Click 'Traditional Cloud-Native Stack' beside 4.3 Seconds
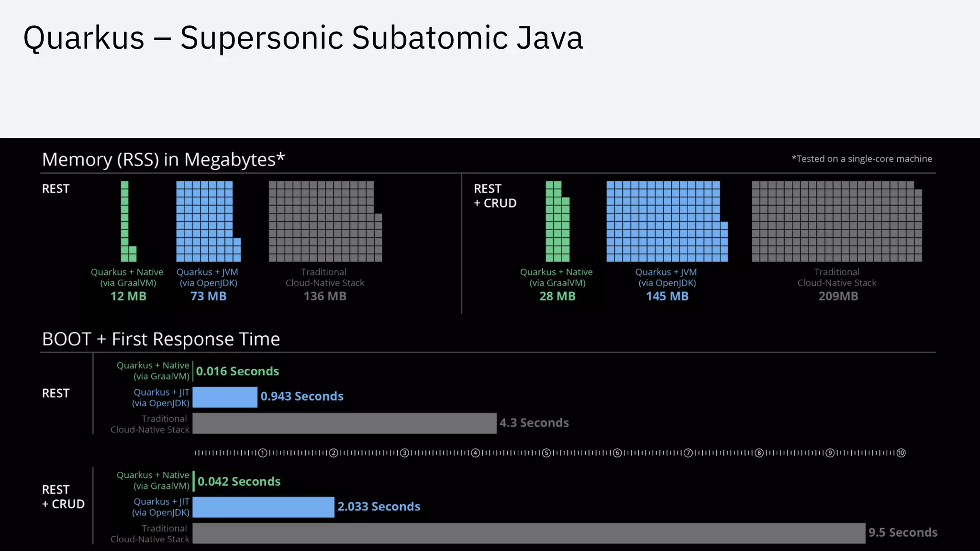The height and width of the screenshot is (551, 980). (150, 424)
